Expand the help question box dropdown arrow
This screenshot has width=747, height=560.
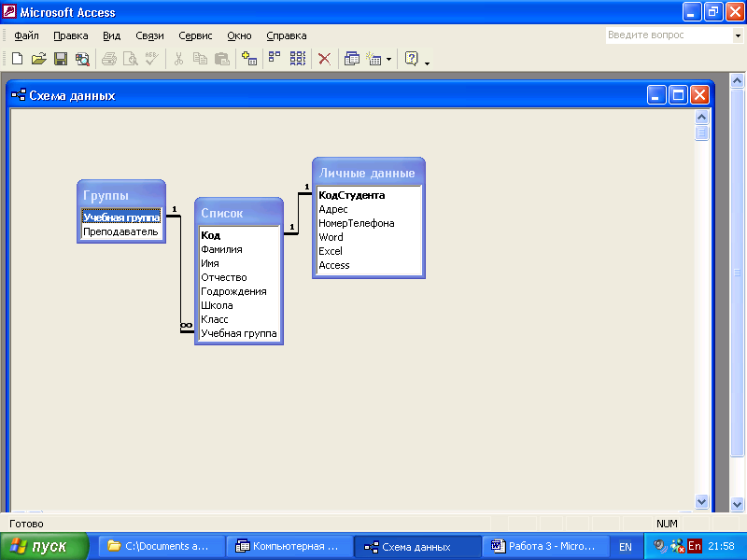click(738, 35)
